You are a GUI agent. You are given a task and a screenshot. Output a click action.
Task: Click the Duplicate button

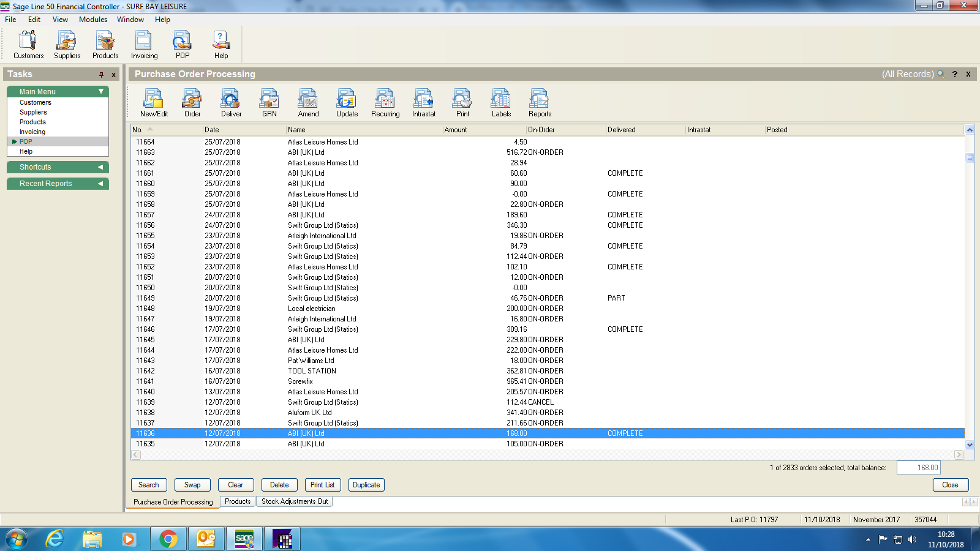click(x=366, y=485)
